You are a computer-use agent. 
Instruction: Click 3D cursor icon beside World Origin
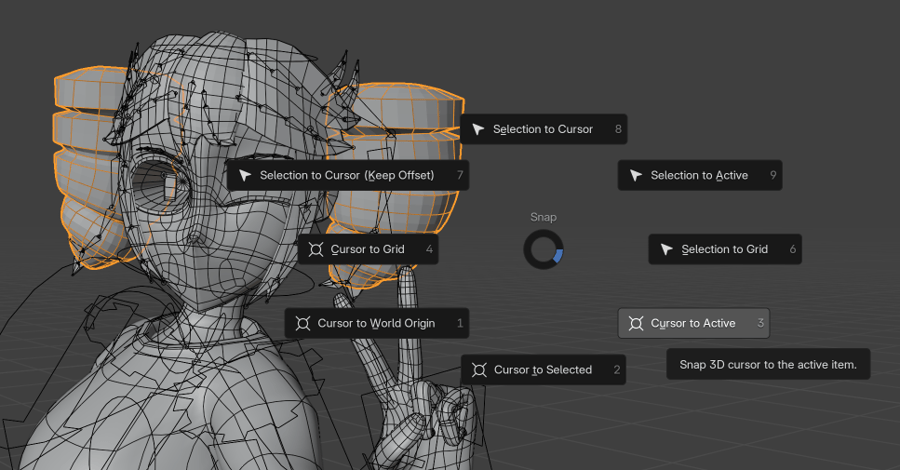302,323
